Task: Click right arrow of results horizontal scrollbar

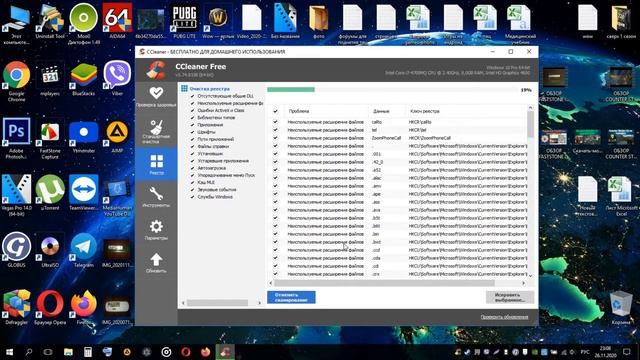Action: tap(524, 282)
